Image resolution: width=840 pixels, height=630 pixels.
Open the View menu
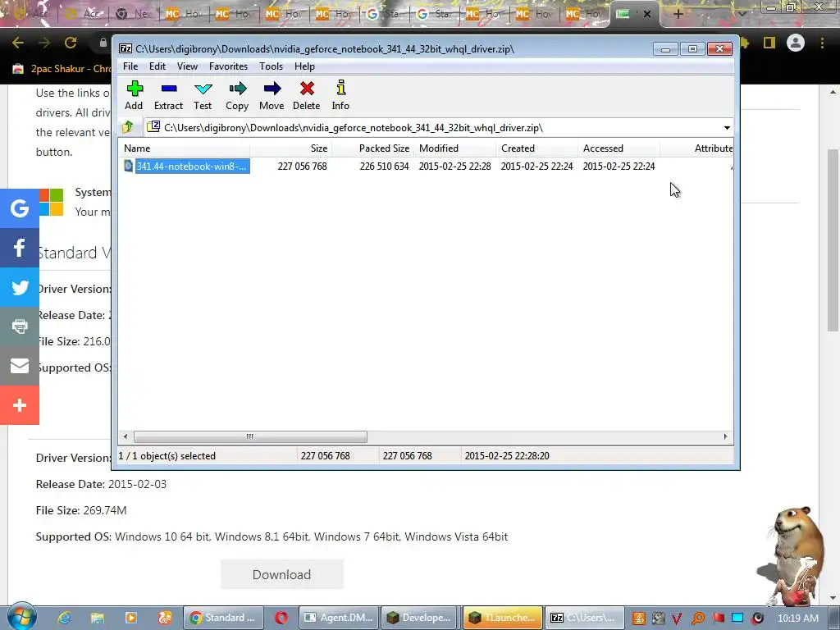coord(188,66)
